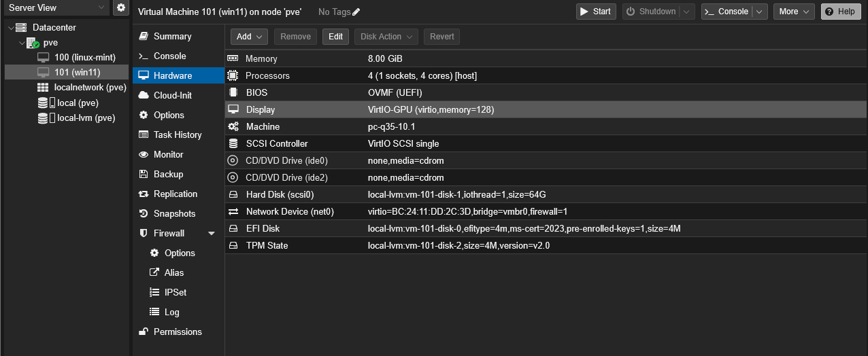Click the pencil icon to edit tags

(356, 12)
